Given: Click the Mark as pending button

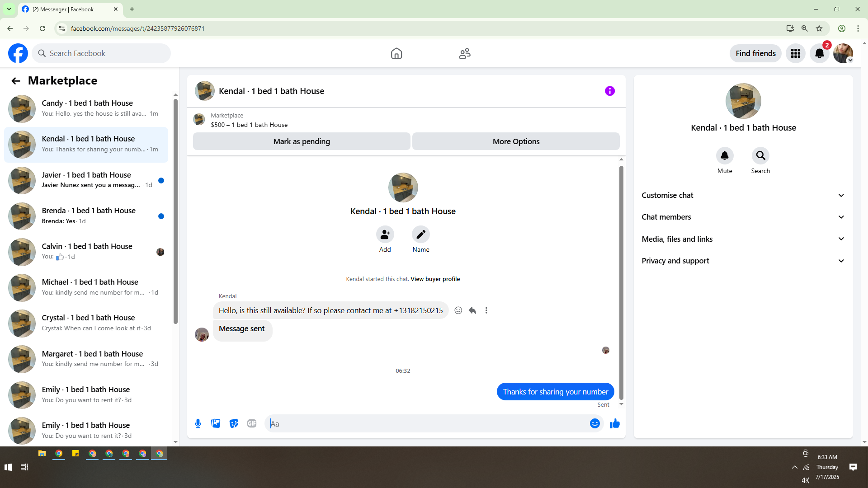Looking at the screenshot, I should (302, 141).
